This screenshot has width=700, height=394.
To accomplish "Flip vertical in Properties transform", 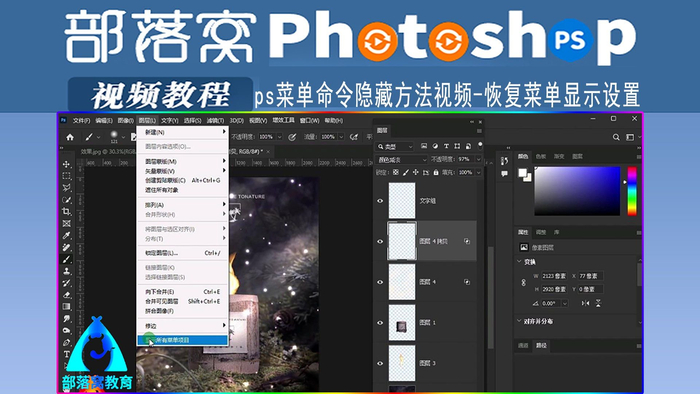I will [x=598, y=303].
